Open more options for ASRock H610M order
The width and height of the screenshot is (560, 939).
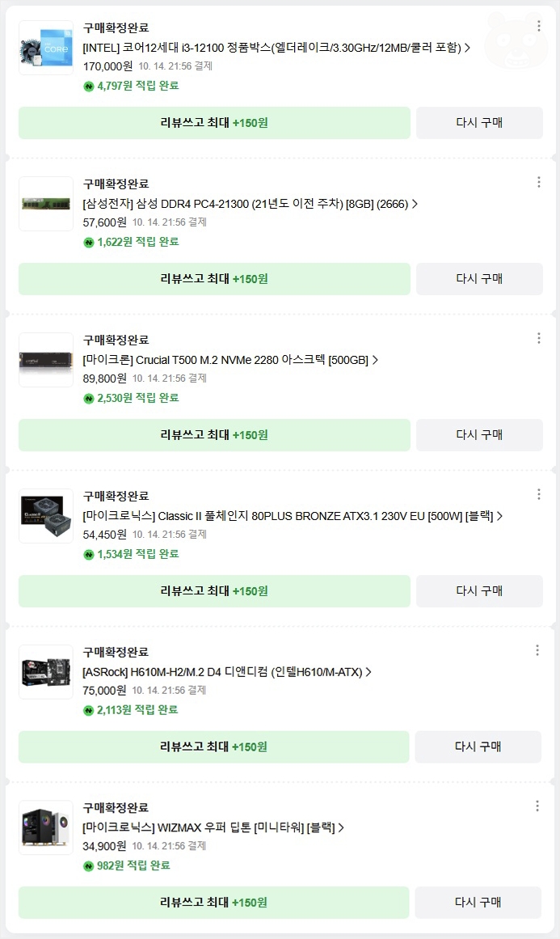tap(537, 650)
